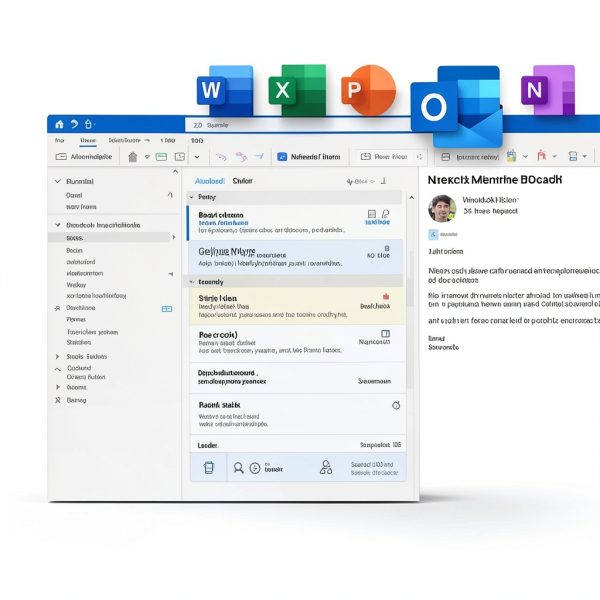Image resolution: width=600 pixels, height=600 pixels.
Task: Open the Excel app icon
Action: tap(297, 90)
